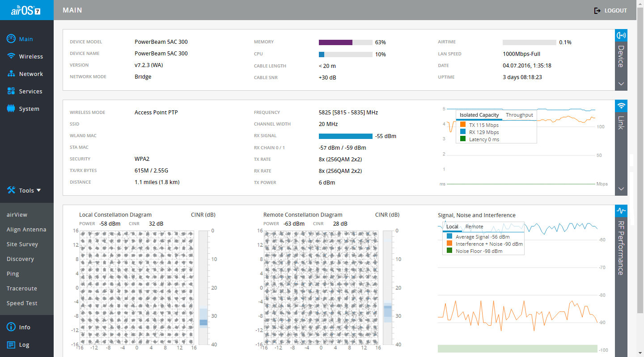Expand the Tools dropdown arrow
The width and height of the screenshot is (644, 357).
(x=38, y=190)
